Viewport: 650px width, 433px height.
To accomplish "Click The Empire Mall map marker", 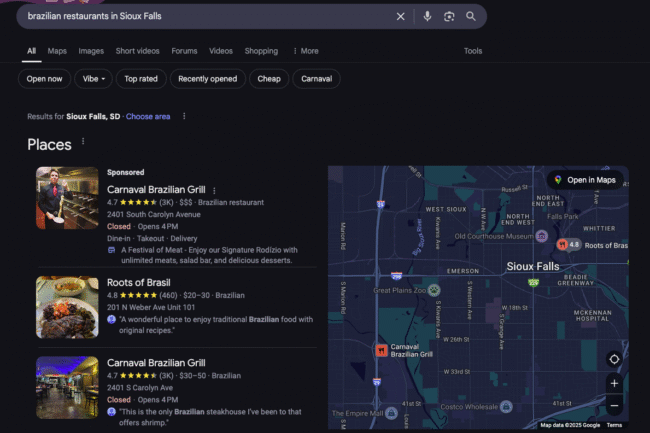I will tap(391, 413).
